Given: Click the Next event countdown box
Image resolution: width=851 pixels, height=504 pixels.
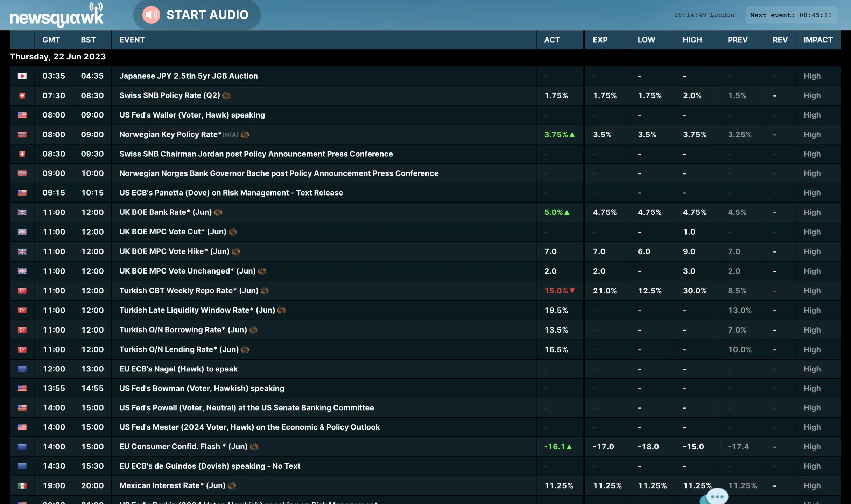Looking at the screenshot, I should pos(791,15).
